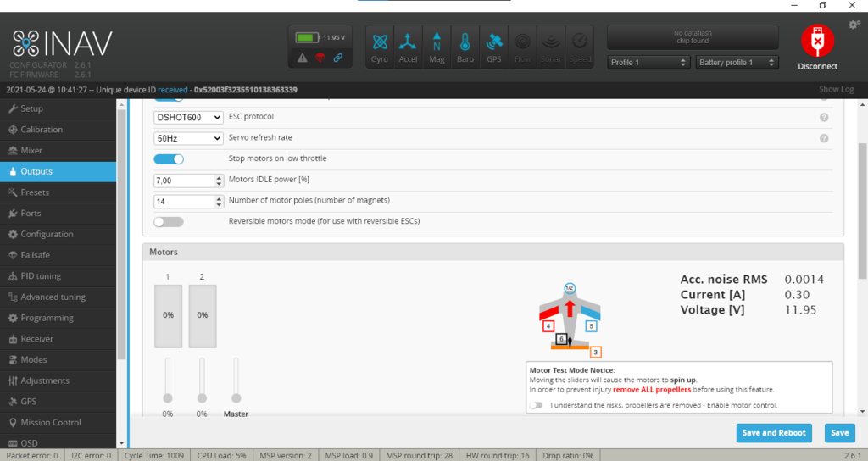The width and height of the screenshot is (868, 461).
Task: Open settings gear in top right corner
Action: pos(854,25)
